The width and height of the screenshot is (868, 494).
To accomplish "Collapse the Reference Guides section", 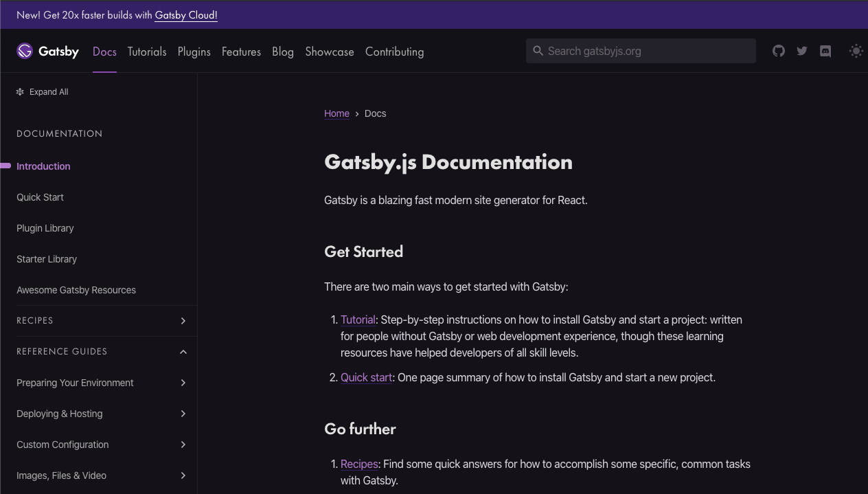I will tap(183, 352).
